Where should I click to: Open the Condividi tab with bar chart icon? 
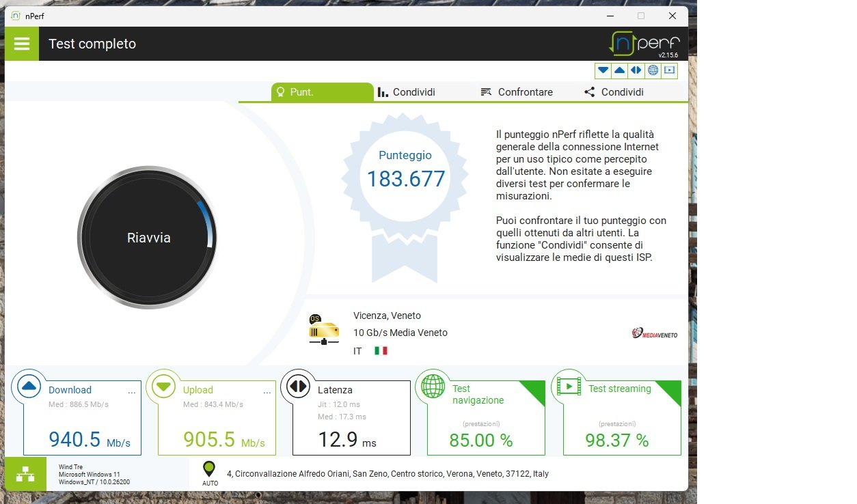click(407, 92)
